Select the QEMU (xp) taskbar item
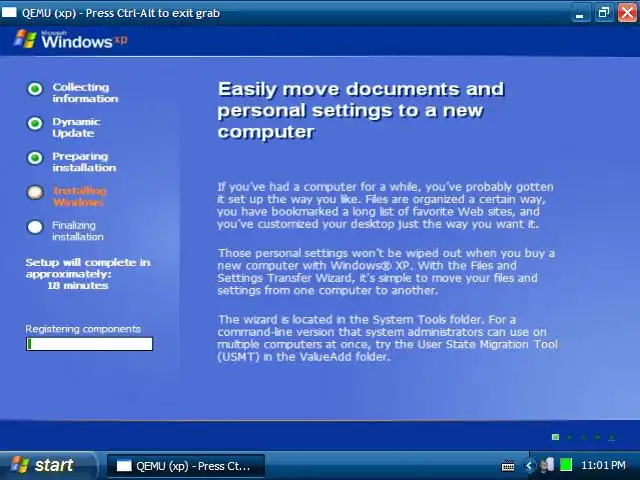Image resolution: width=640 pixels, height=480 pixels. click(186, 466)
